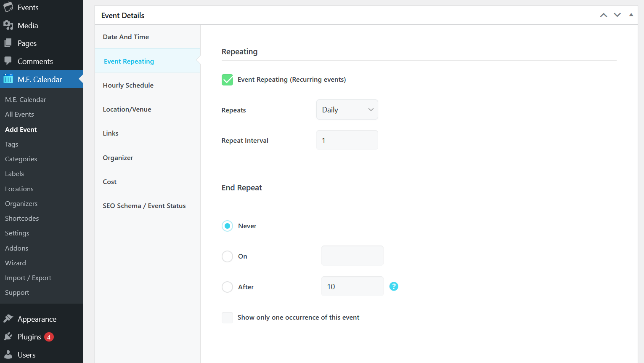Open the Event Repeating tab
644x363 pixels.
click(148, 61)
